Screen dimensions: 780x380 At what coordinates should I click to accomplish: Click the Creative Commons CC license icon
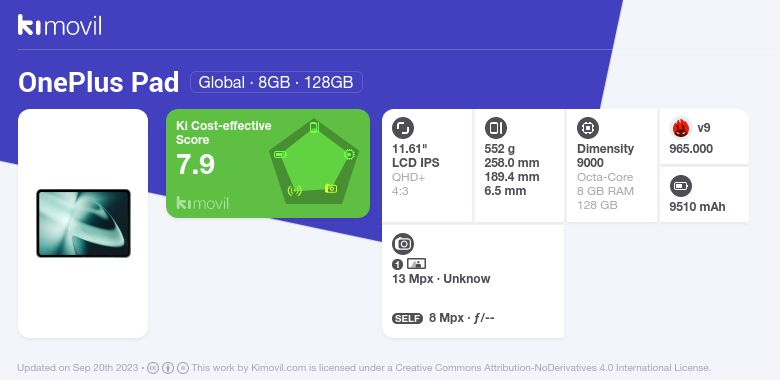(153, 368)
